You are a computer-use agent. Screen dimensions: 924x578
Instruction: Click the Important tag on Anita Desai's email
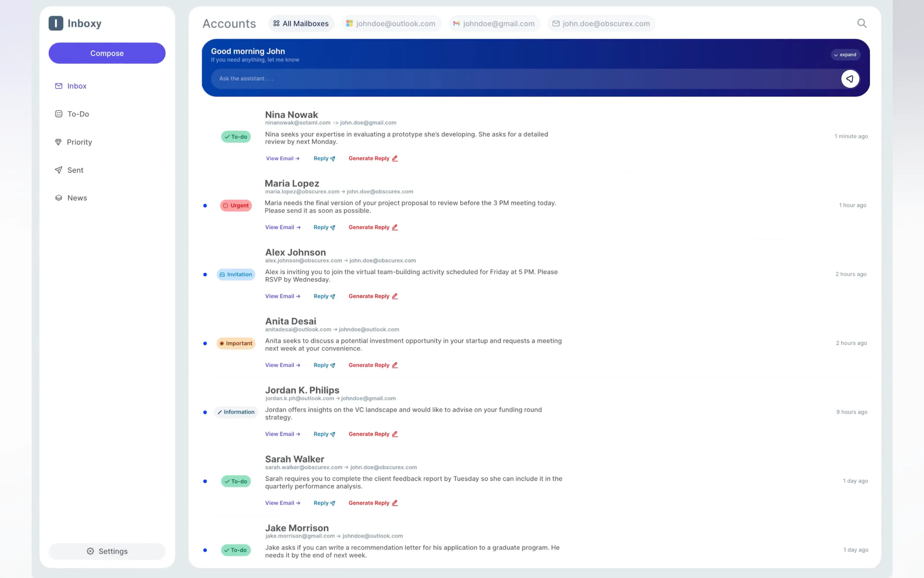pos(236,343)
